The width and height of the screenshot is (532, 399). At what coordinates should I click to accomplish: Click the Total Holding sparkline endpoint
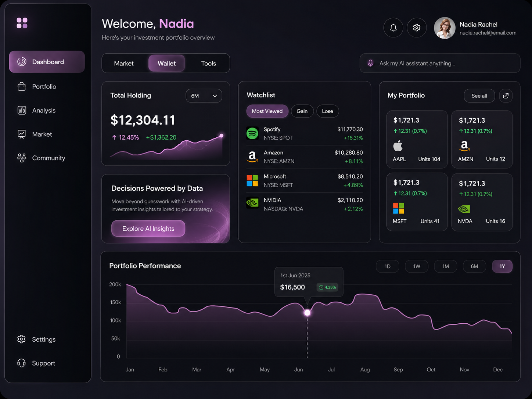click(x=221, y=136)
